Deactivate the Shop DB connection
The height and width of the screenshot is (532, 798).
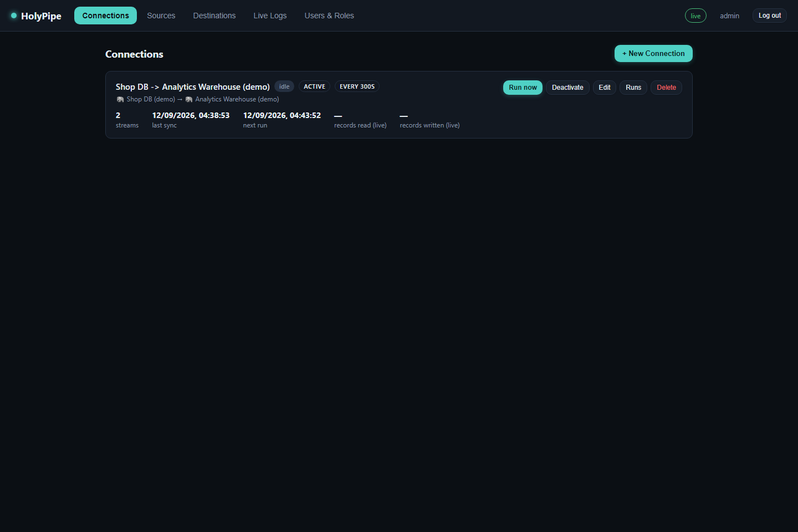[567, 88]
